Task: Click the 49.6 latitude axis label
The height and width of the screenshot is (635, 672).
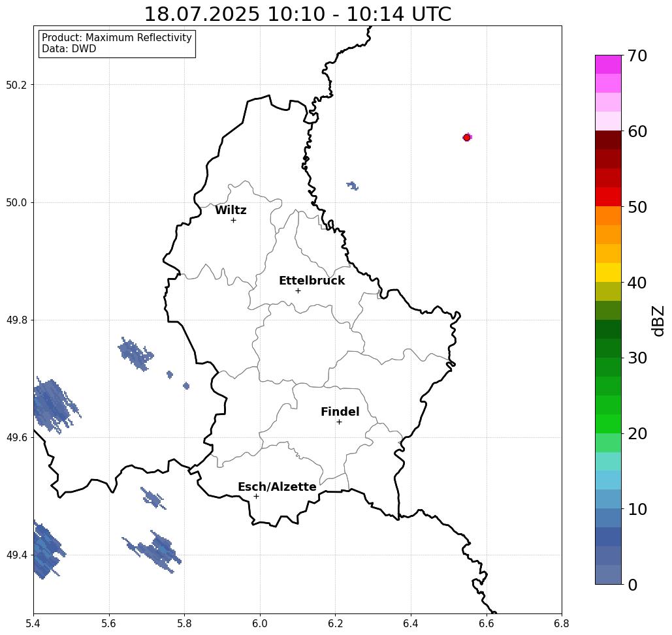Action: [x=16, y=438]
